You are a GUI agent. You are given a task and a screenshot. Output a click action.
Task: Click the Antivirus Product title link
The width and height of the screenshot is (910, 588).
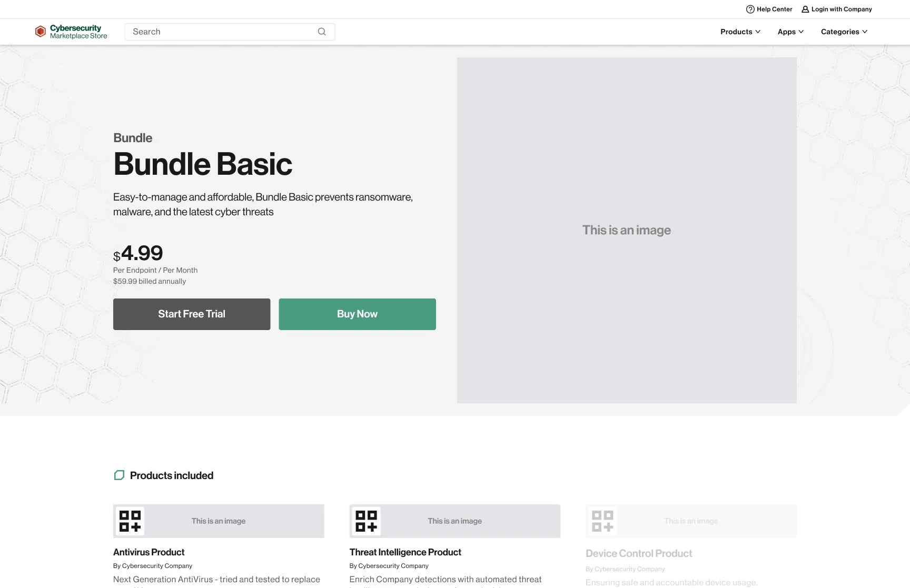point(149,552)
